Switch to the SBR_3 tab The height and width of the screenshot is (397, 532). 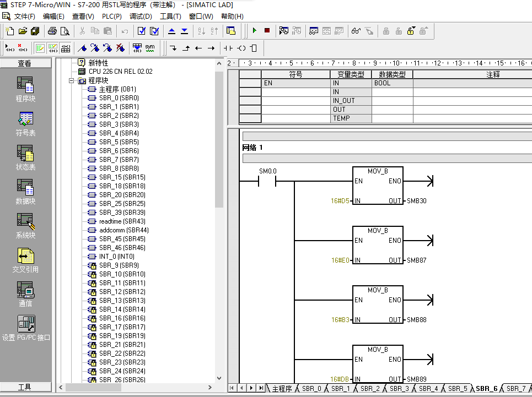point(399,389)
